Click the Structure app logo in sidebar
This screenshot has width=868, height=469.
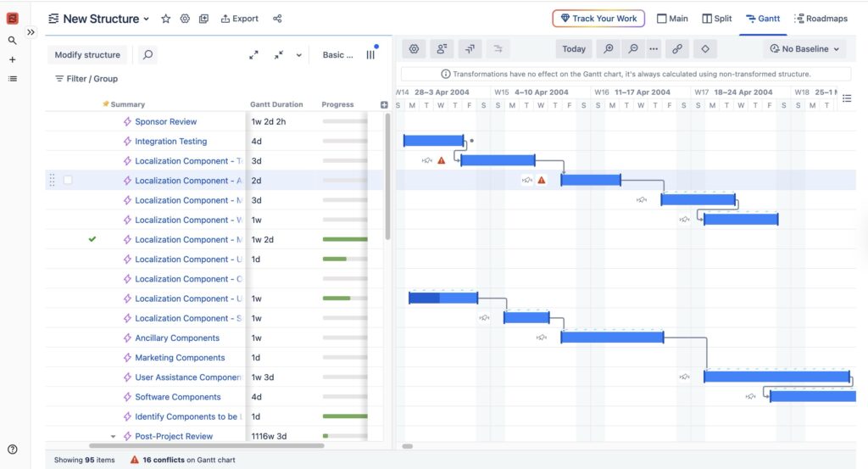click(12, 19)
